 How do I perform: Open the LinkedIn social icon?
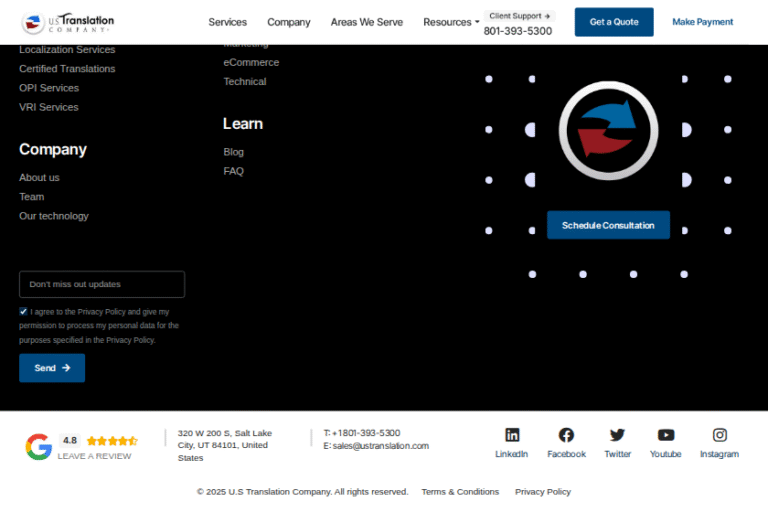[512, 435]
